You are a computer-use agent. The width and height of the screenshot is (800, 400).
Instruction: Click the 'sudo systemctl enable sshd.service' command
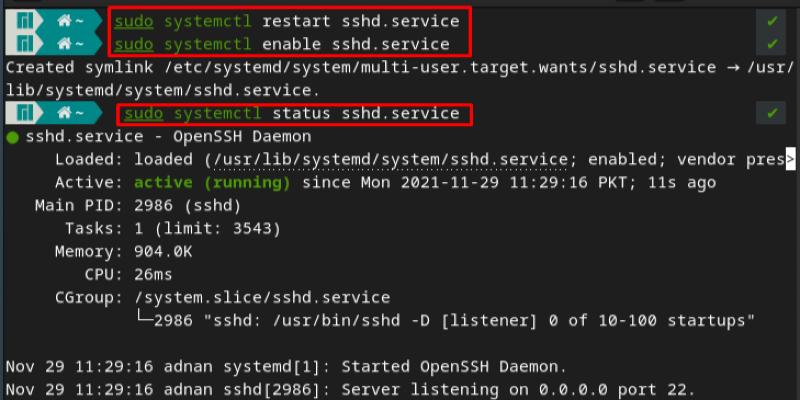pyautogui.click(x=281, y=44)
